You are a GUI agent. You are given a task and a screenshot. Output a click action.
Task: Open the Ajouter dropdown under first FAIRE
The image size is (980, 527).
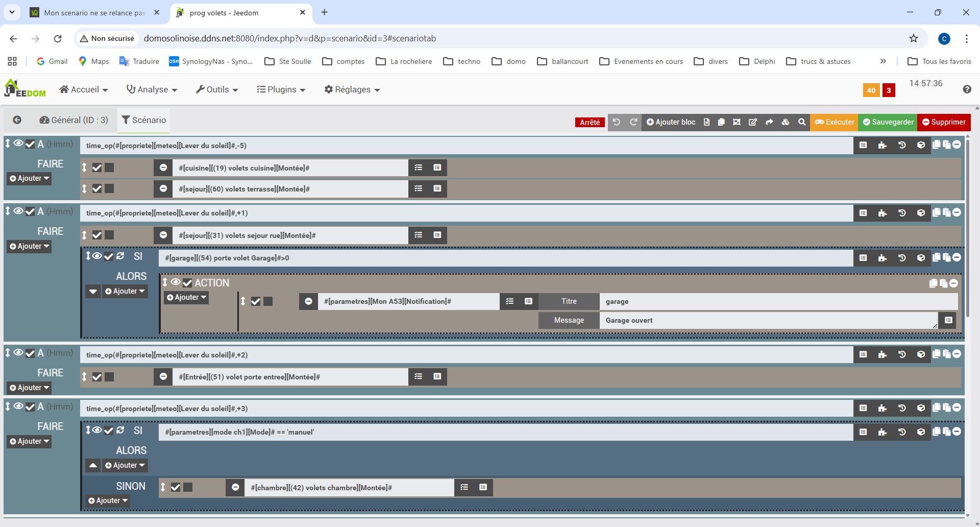click(x=30, y=178)
